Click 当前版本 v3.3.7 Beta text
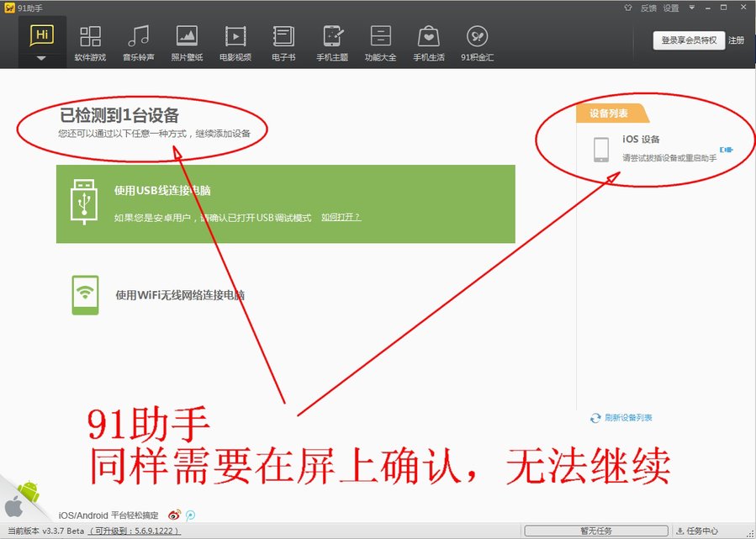The height and width of the screenshot is (539, 756). [46, 531]
